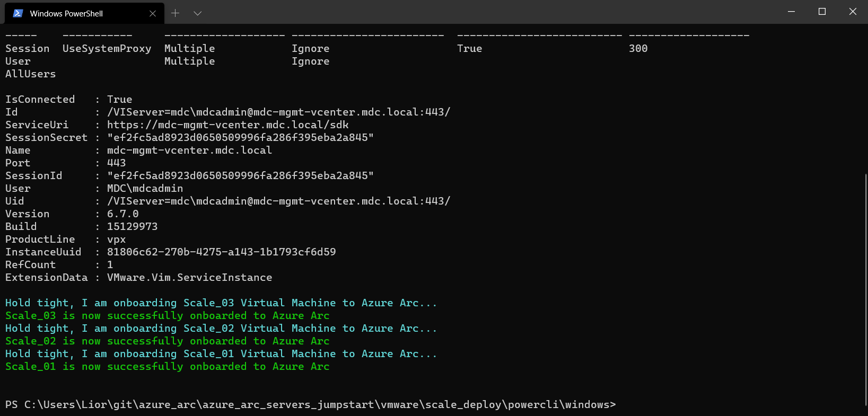This screenshot has height=416, width=868.
Task: Click the IsConnected True value
Action: (120, 100)
